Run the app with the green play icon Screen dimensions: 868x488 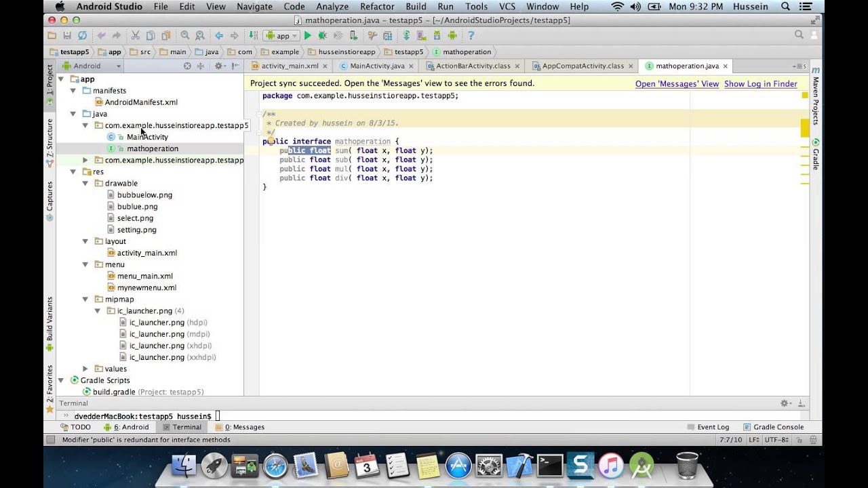point(307,35)
